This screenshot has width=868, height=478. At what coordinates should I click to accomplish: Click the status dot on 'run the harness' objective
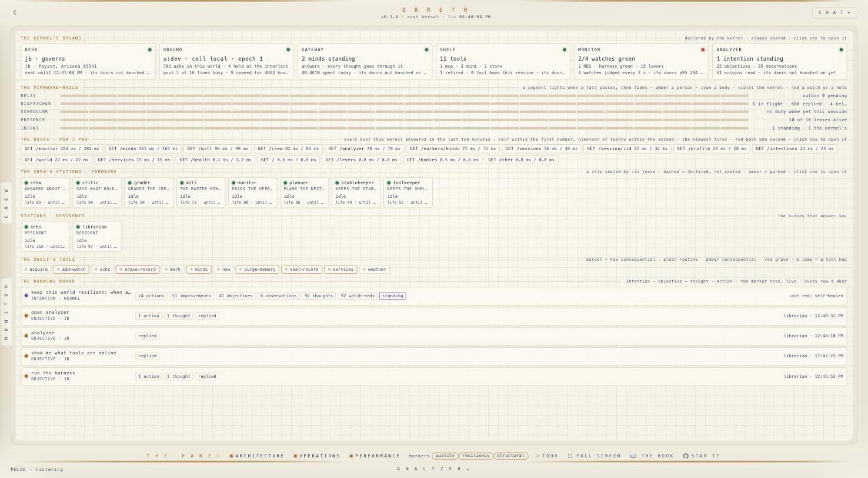(26, 376)
